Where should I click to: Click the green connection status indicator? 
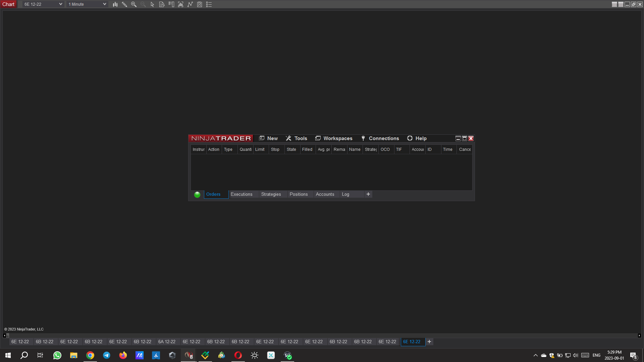click(197, 194)
